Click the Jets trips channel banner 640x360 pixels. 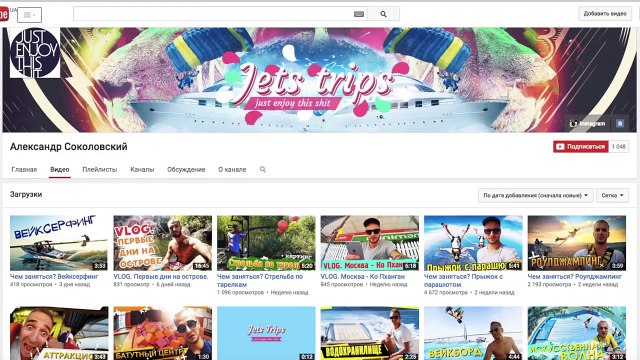point(319,80)
